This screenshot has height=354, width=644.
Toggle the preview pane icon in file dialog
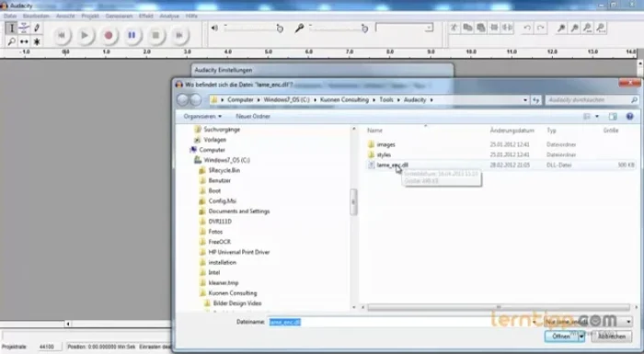coord(613,117)
